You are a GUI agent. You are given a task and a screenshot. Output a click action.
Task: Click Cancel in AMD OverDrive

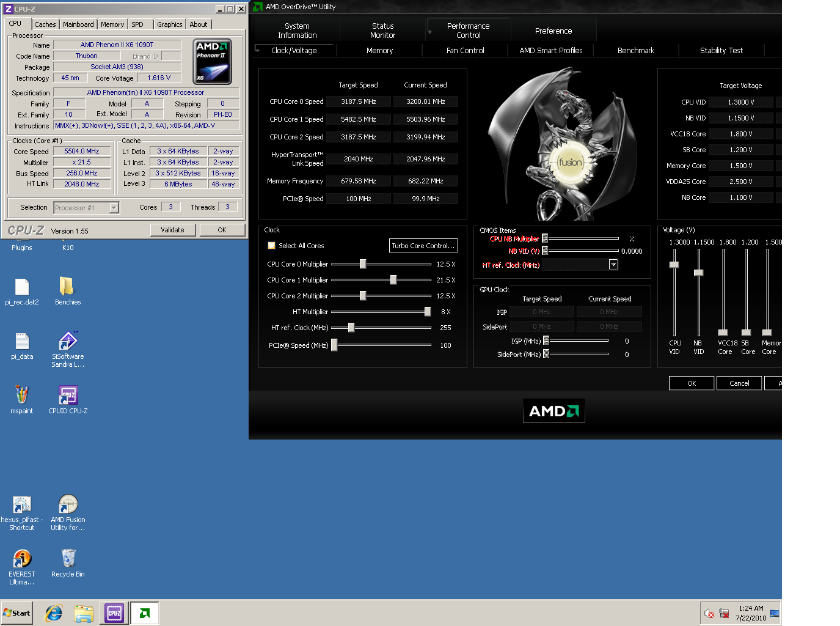click(x=739, y=383)
